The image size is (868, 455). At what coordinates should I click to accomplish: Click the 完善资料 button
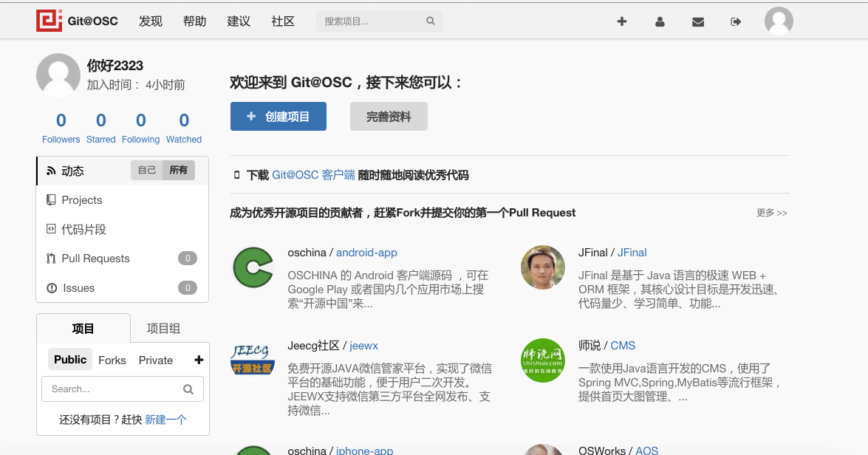click(x=389, y=116)
